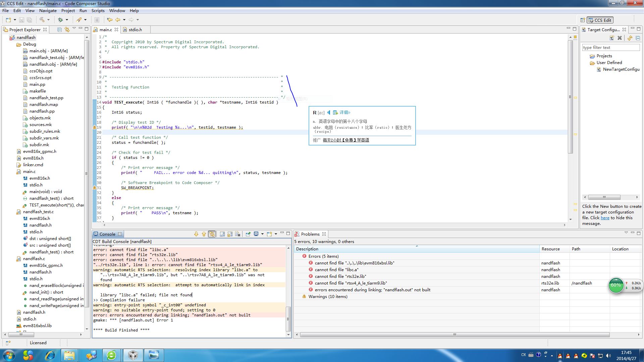
Task: Click 'here' link to hide message
Action: pos(605,218)
